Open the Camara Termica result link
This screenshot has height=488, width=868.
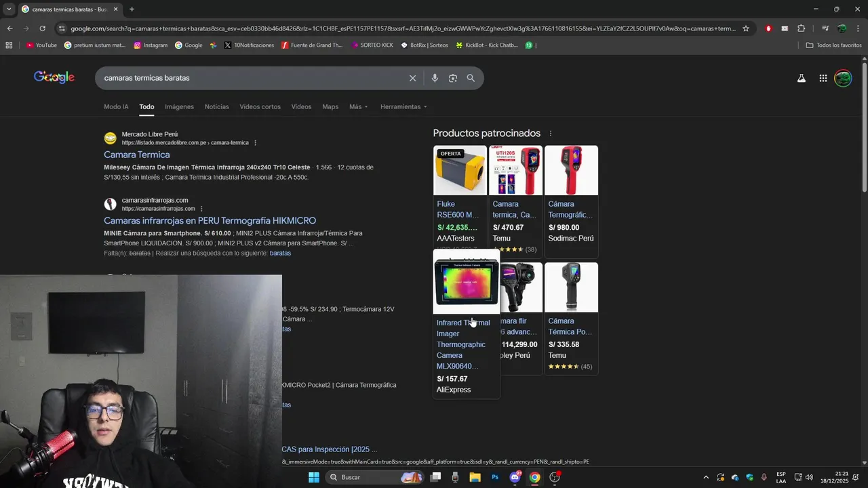click(137, 155)
